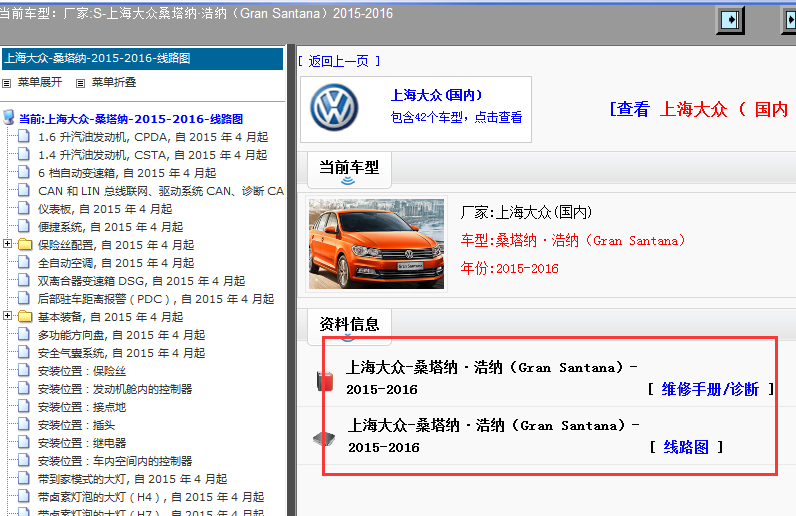The image size is (796, 516).
Task: Click the page icon beside 安全气囊系统
Action: pos(23,352)
